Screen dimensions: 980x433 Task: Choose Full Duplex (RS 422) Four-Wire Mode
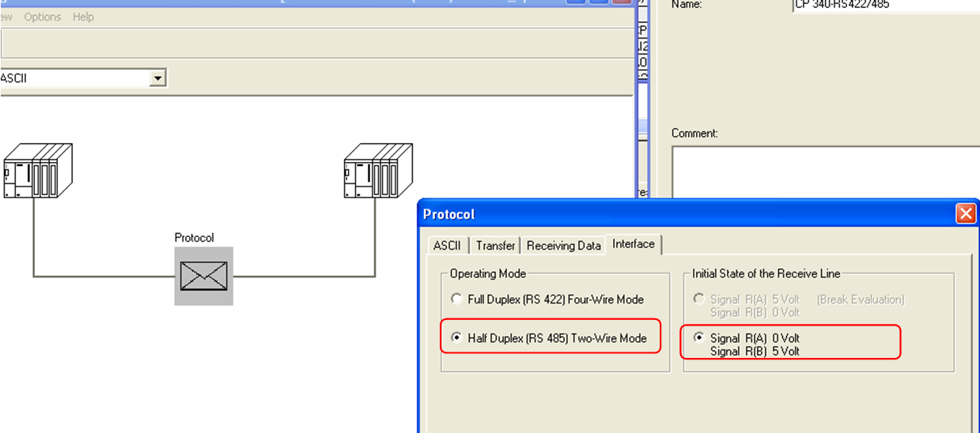coord(456,299)
